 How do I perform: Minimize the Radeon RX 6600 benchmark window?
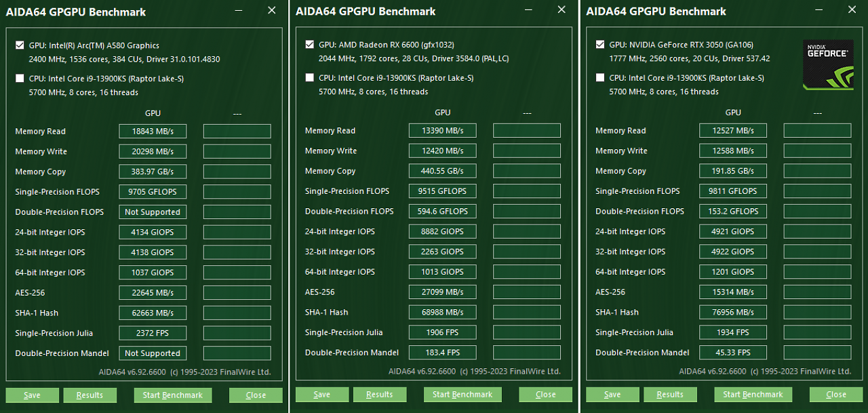(529, 10)
